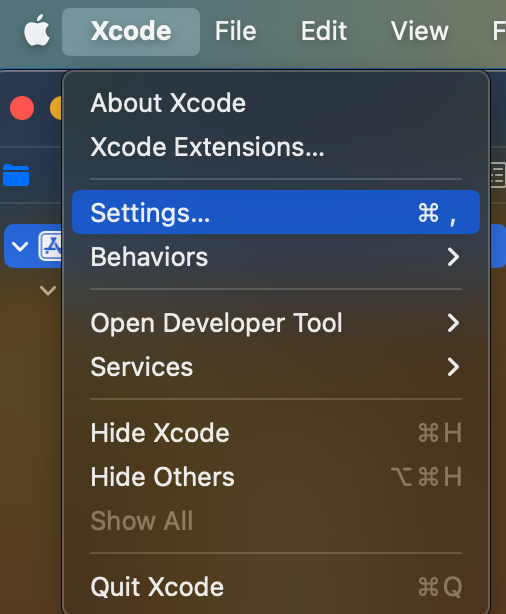Click the yellow minimize window button
The width and height of the screenshot is (506, 614).
[56, 108]
